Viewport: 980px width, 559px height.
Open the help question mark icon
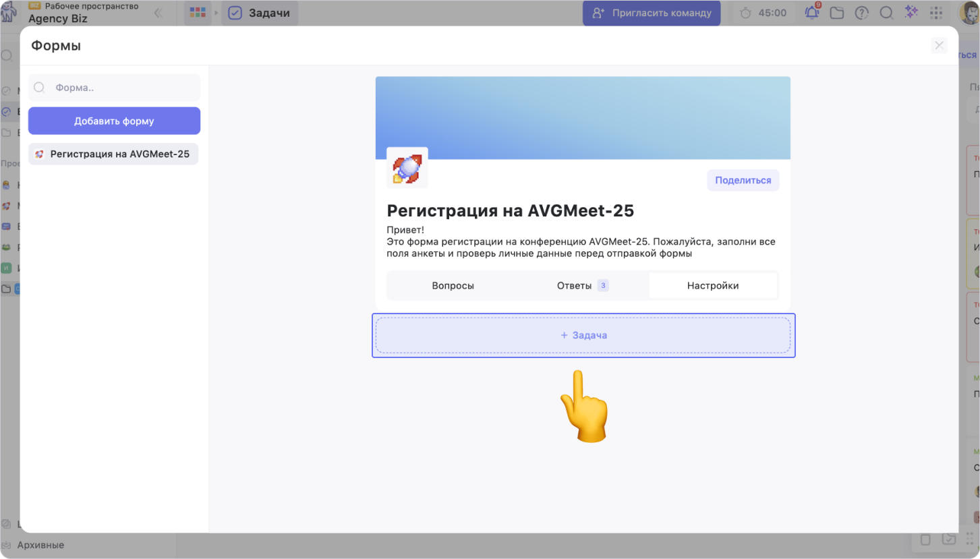click(x=861, y=13)
